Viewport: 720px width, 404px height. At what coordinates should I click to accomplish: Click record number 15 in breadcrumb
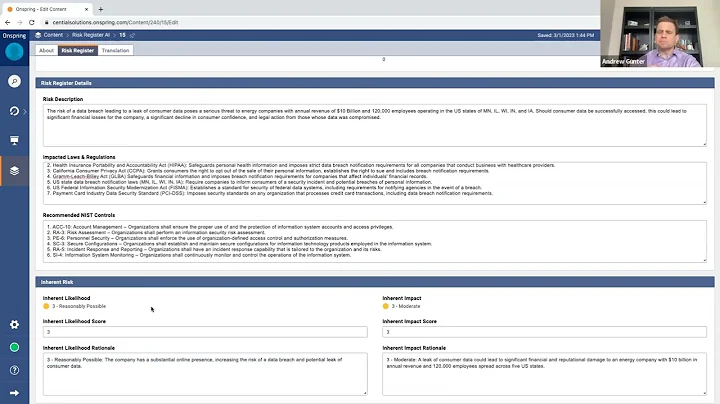122,35
